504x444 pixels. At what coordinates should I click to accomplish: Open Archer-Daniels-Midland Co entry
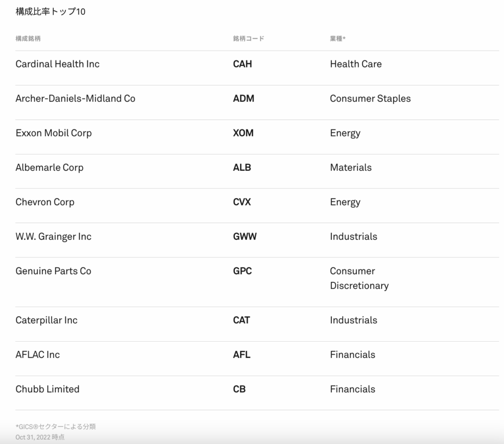[75, 98]
